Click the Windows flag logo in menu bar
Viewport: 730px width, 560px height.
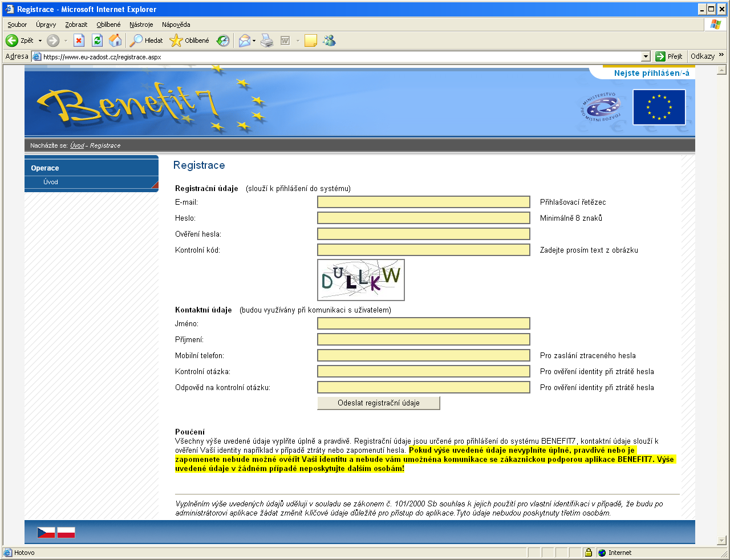(715, 25)
